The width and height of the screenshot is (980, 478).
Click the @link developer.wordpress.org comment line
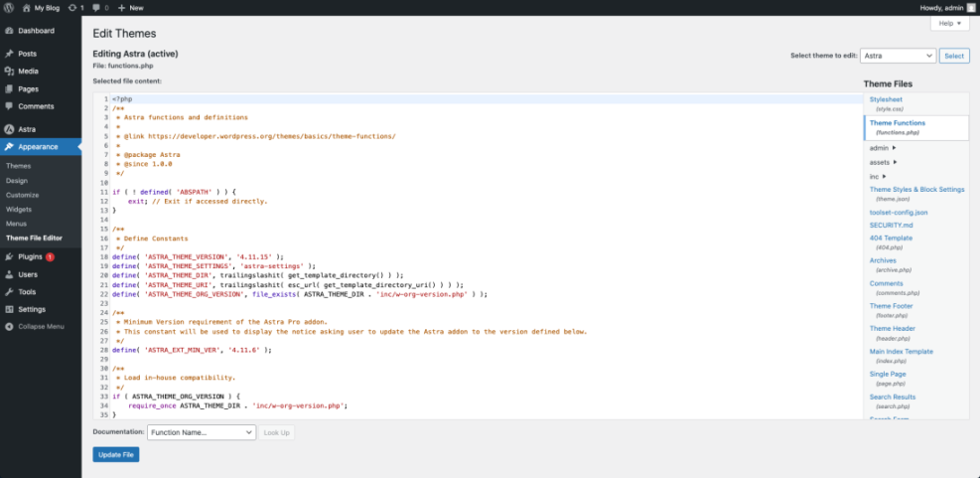point(256,136)
